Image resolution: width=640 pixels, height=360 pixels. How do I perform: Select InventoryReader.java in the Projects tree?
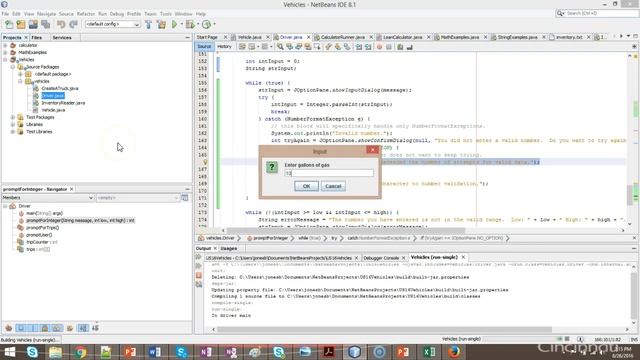(63, 103)
